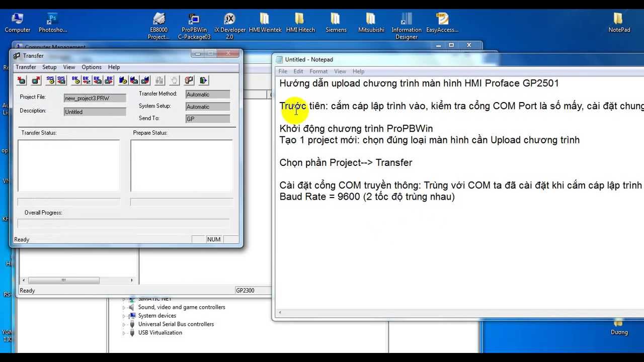The width and height of the screenshot is (644, 362).
Task: Open the File menu in Notepad
Action: tap(283, 71)
